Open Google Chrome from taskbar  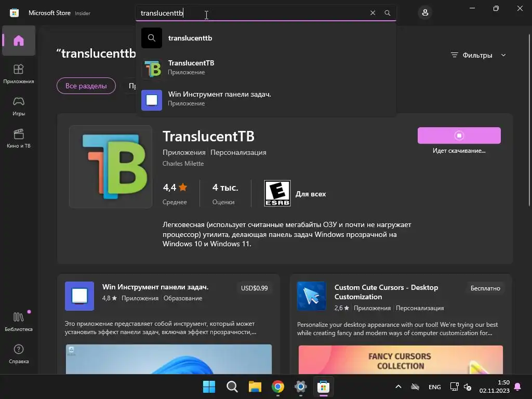click(278, 387)
